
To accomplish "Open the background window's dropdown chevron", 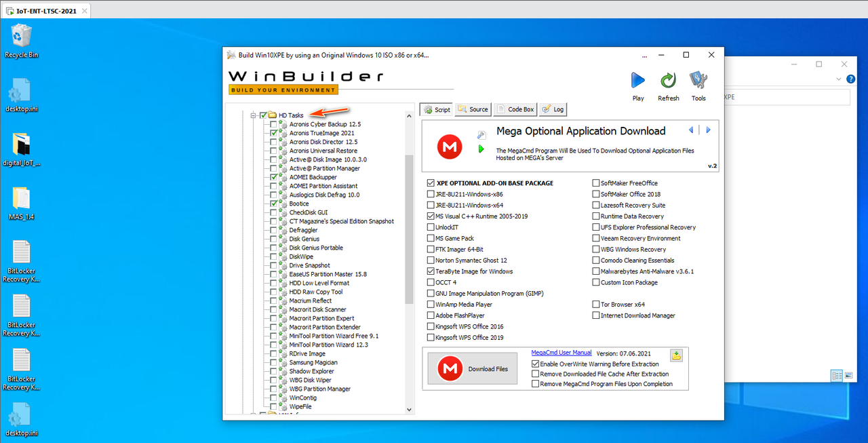I will [x=840, y=79].
